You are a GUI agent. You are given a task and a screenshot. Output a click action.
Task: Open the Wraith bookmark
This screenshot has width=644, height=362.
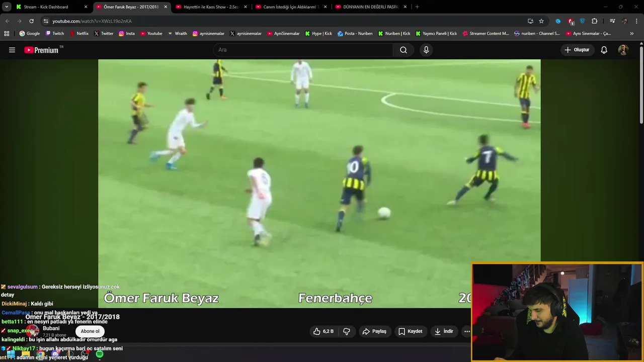click(x=177, y=34)
